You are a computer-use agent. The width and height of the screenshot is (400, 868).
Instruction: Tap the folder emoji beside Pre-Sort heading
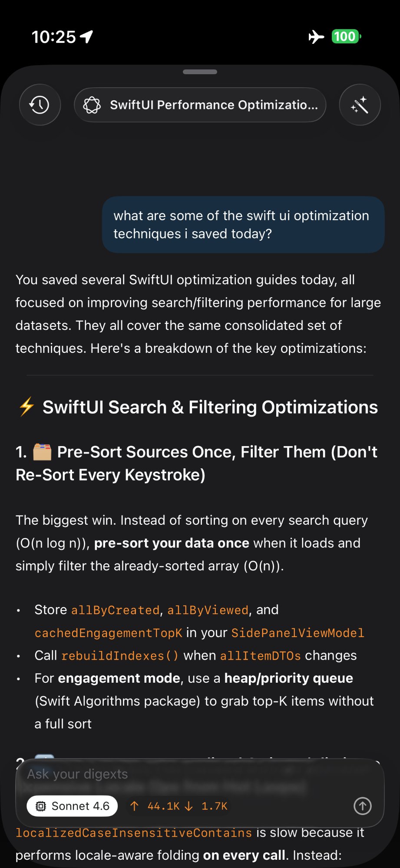(x=42, y=452)
